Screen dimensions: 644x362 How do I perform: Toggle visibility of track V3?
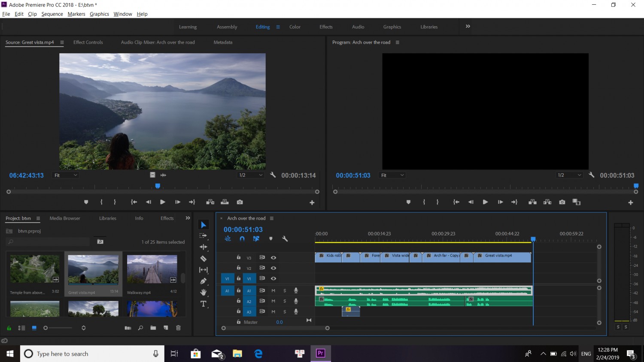pos(273,258)
